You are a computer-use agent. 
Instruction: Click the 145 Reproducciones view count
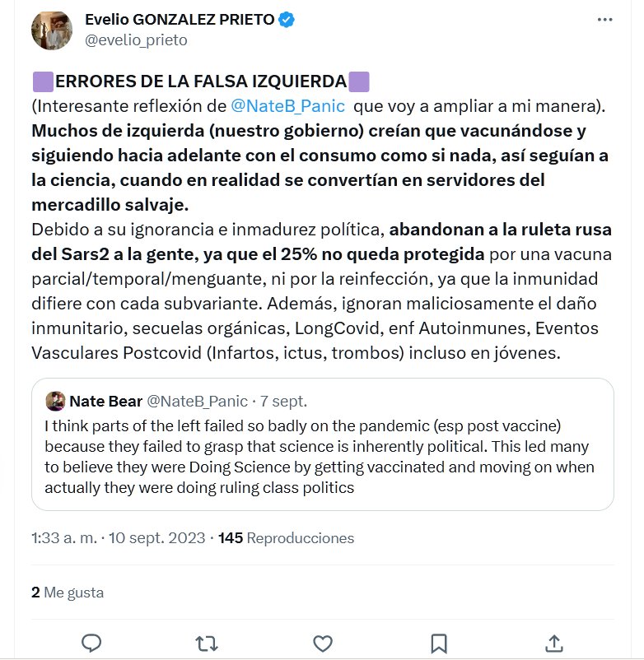tap(287, 538)
